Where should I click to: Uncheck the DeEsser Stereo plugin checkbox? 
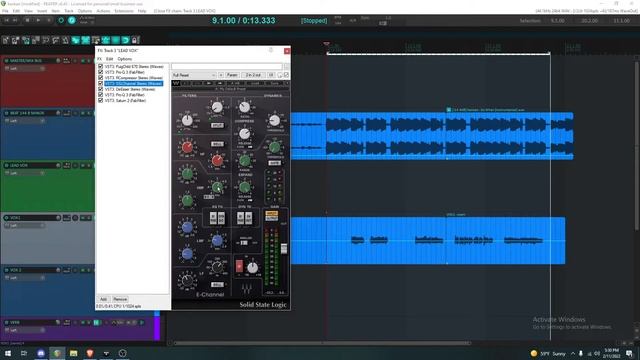pos(100,89)
